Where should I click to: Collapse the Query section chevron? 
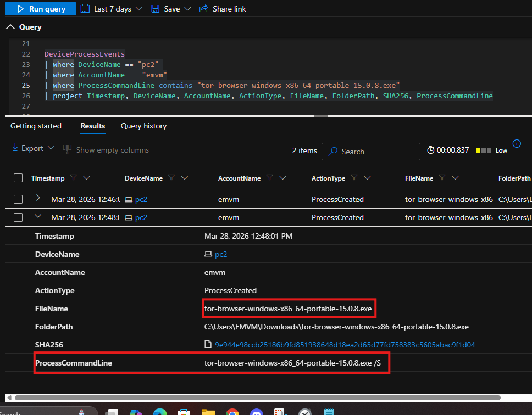point(10,27)
